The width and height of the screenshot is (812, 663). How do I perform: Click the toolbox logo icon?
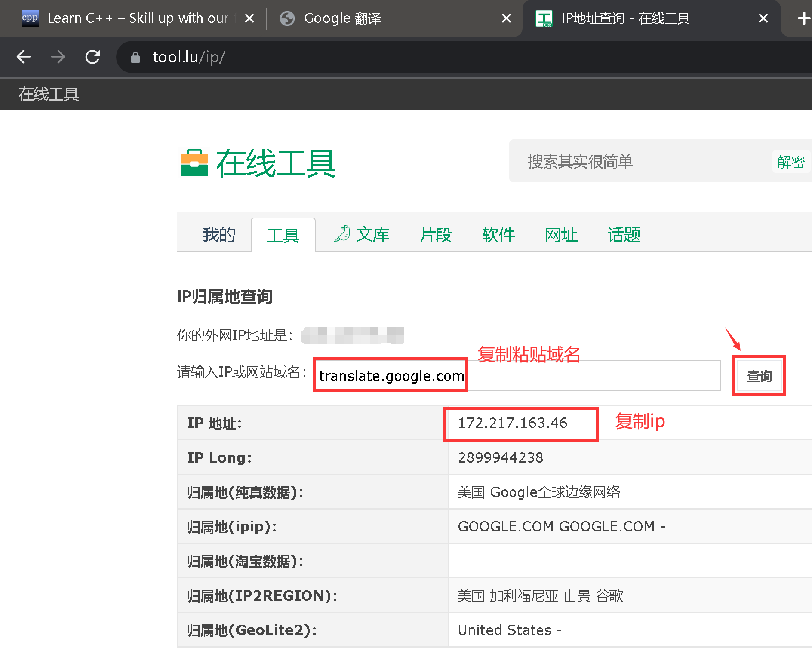pyautogui.click(x=194, y=163)
